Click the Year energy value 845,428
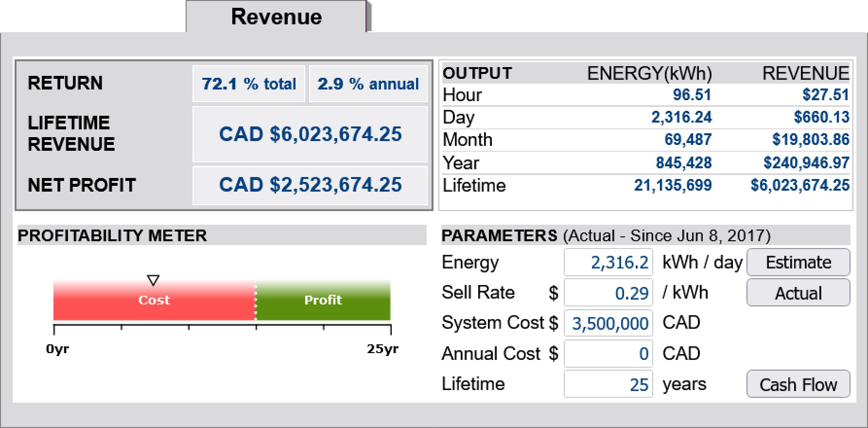This screenshot has height=428, width=868. point(683,163)
